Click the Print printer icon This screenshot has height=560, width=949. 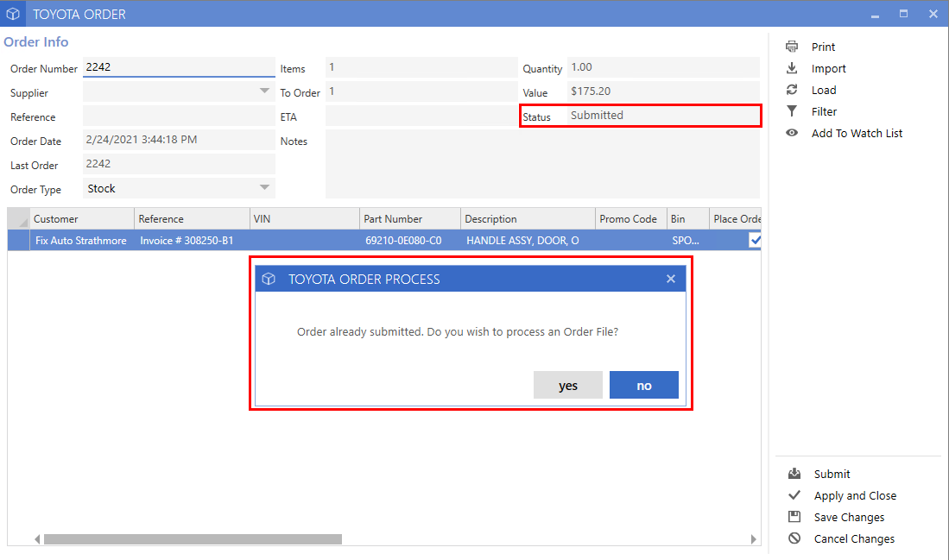(x=792, y=47)
